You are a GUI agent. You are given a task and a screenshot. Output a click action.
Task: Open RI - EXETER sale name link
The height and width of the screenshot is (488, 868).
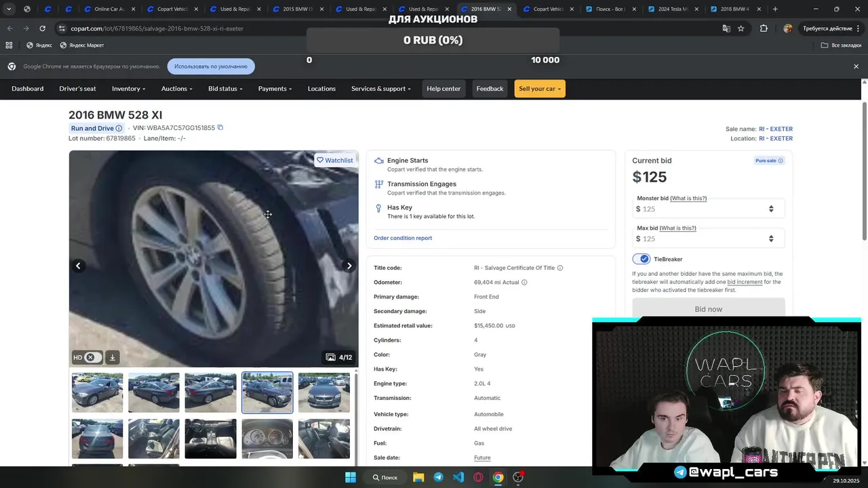[x=776, y=129]
